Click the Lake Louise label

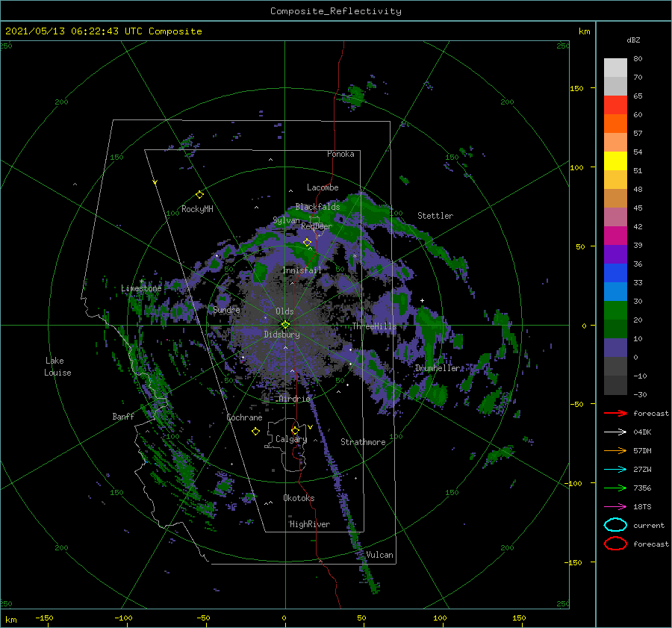click(57, 367)
